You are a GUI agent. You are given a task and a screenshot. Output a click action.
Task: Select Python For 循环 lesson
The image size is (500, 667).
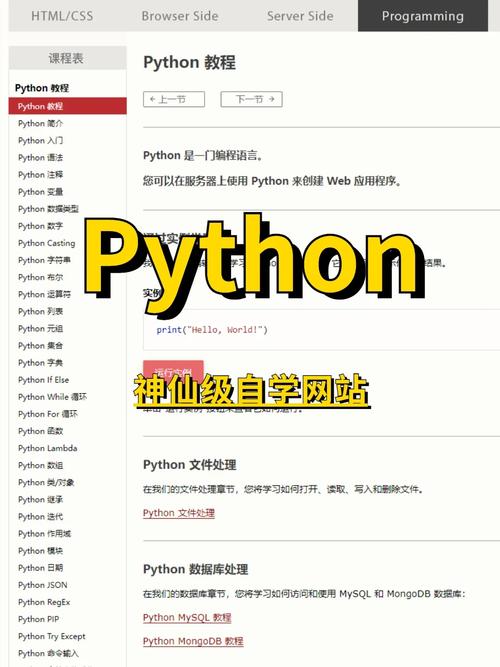coord(48,414)
